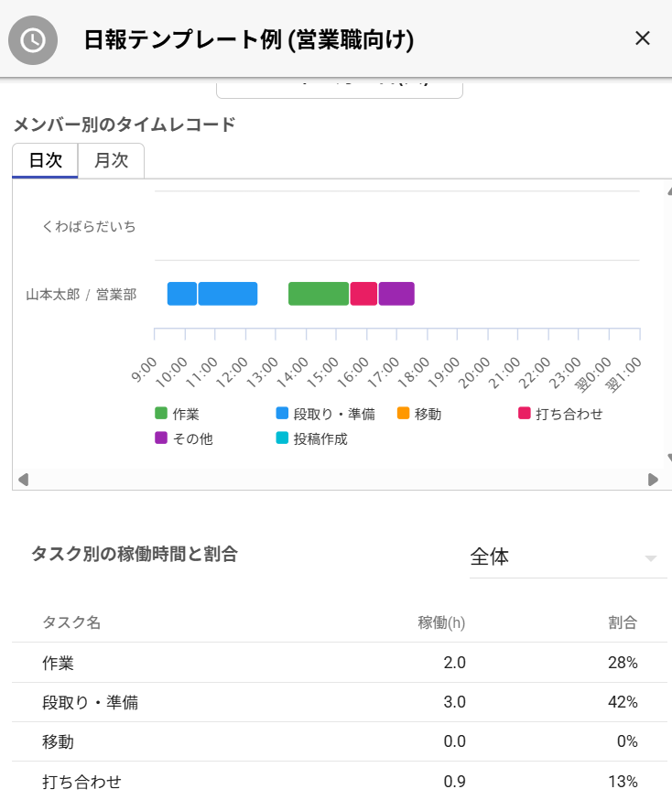Viewport: 672px width, 800px height.
Task: Toggle the green 作業 legend swatch
Action: [161, 413]
